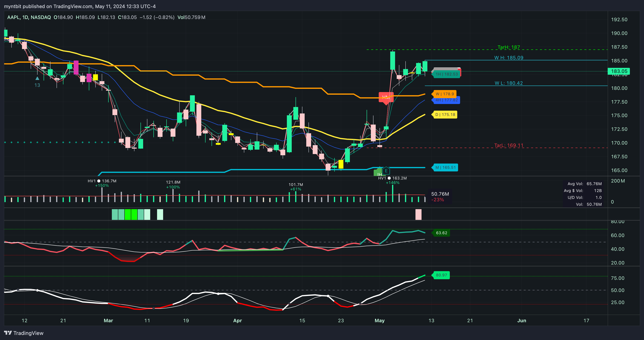Click the TarL: 169.11 target label
Screen dimensions: 644x340
coord(509,146)
